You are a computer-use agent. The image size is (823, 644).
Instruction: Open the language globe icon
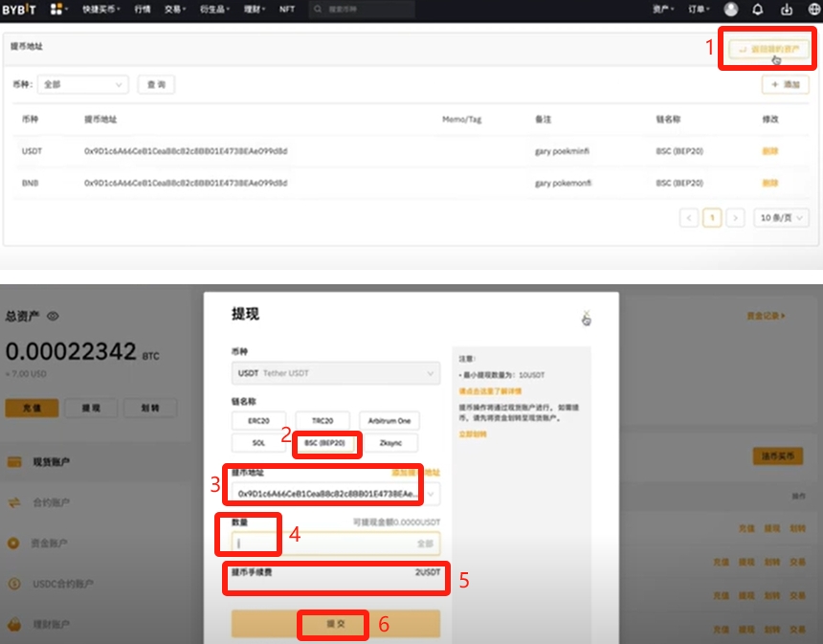pyautogui.click(x=814, y=9)
